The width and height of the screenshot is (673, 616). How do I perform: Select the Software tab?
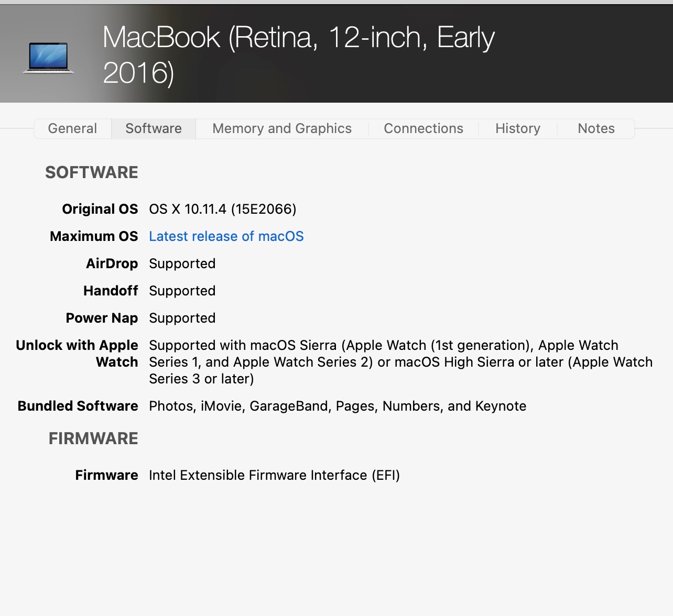(154, 128)
